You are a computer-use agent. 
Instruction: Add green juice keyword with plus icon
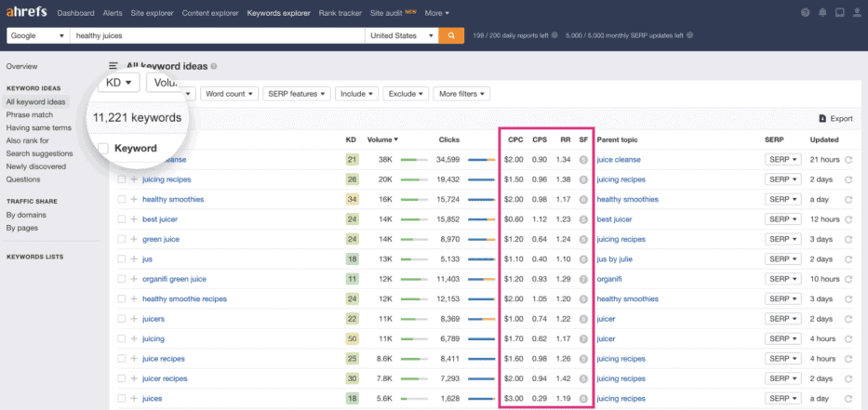pos(133,239)
